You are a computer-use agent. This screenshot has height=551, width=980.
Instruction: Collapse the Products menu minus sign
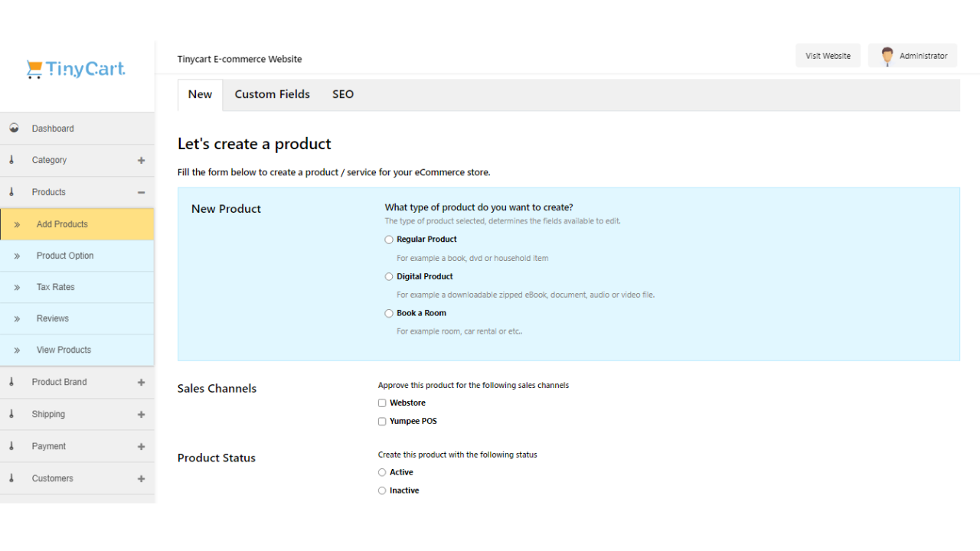point(141,192)
